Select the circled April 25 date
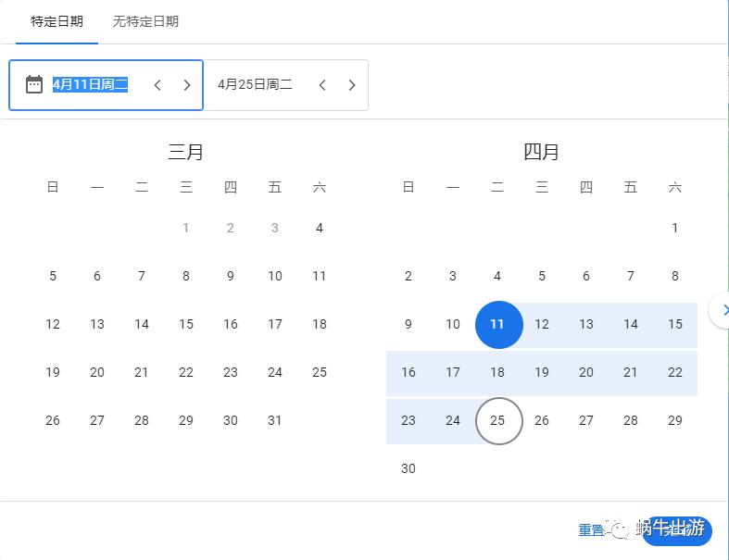This screenshot has width=729, height=560. (x=497, y=420)
